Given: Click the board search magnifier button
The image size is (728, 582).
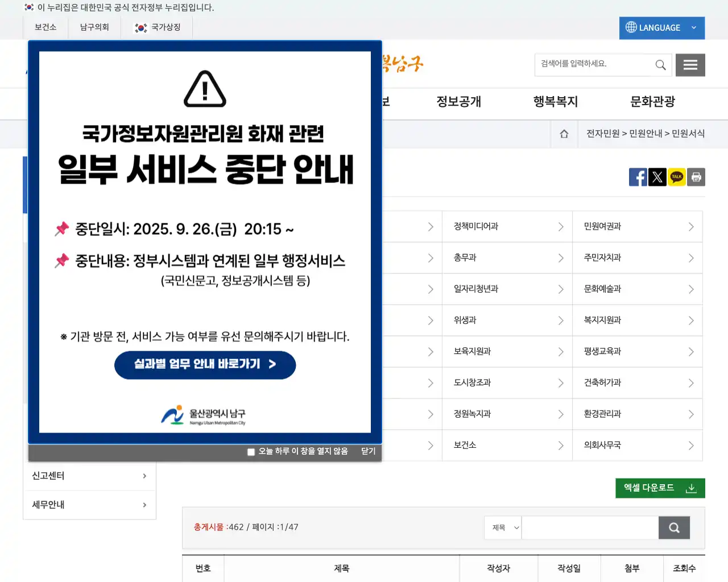Looking at the screenshot, I should pos(674,527).
